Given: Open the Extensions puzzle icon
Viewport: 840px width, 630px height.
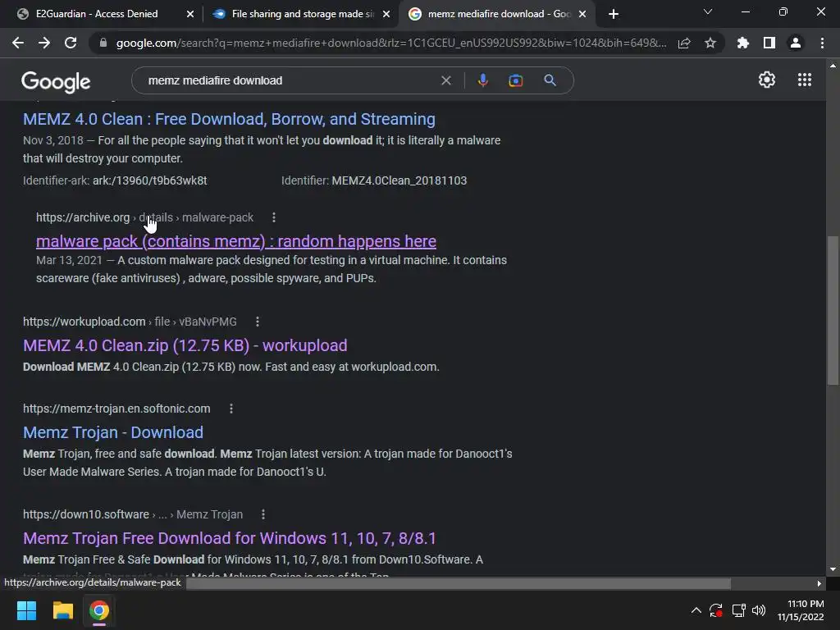Looking at the screenshot, I should 743,43.
